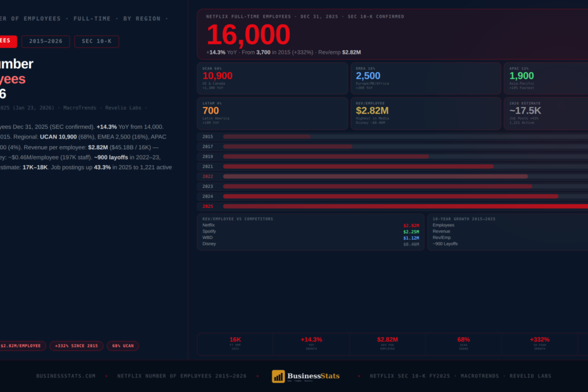588x392 pixels.
Task: Click bold UCAN 10,900 in the paragraph
Action: (58, 137)
